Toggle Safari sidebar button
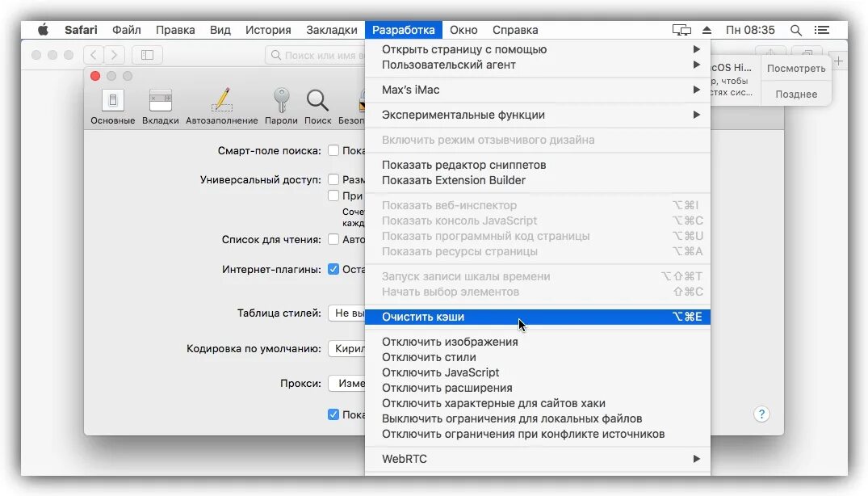Image resolution: width=868 pixels, height=496 pixels. click(147, 55)
